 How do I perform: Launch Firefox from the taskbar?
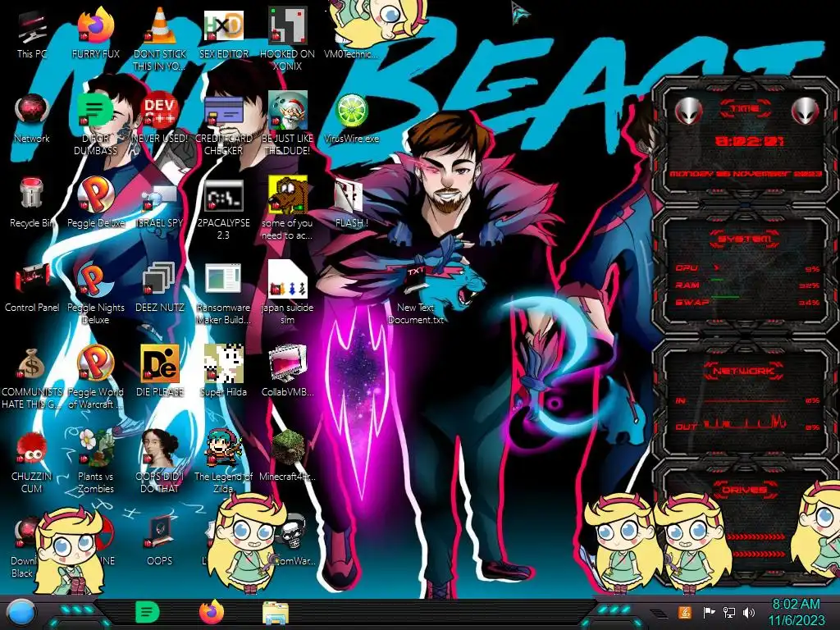point(212,612)
